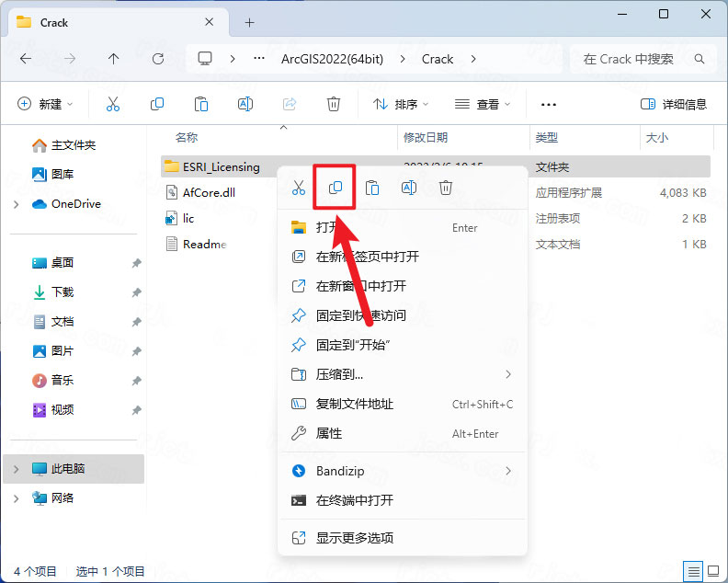Image resolution: width=728 pixels, height=583 pixels.
Task: Click the Crack breadcrumb segment
Action: (x=438, y=59)
